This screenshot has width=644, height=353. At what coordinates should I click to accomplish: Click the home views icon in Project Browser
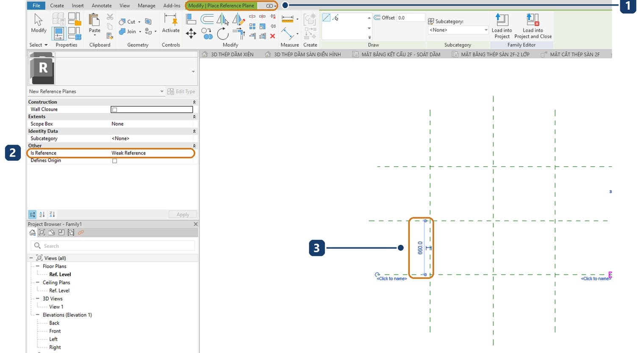(32, 233)
